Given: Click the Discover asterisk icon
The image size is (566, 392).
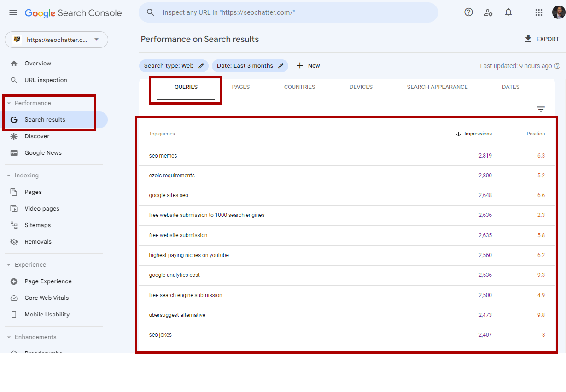Looking at the screenshot, I should pyautogui.click(x=14, y=136).
